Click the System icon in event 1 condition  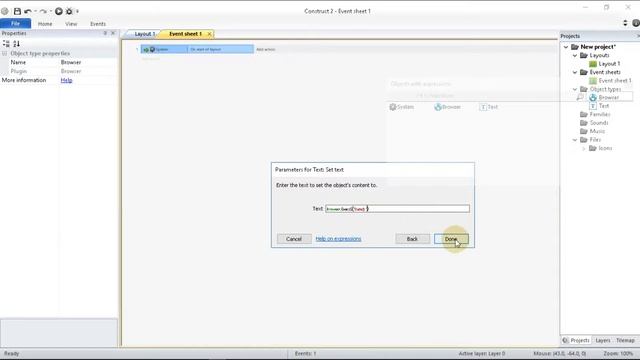tap(152, 49)
